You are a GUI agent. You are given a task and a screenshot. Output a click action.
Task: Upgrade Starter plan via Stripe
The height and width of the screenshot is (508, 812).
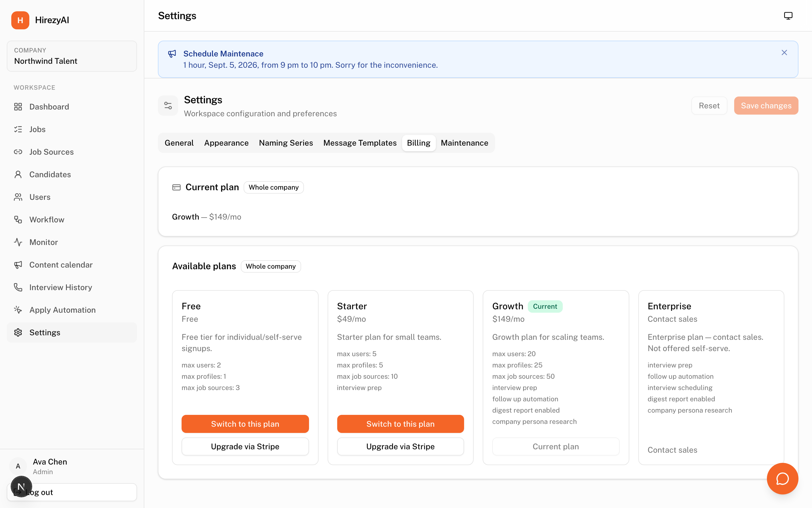pos(401,446)
